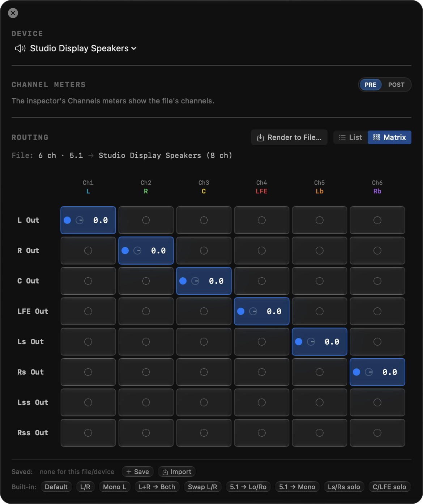This screenshot has height=504, width=423.
Task: Apply the L/R built-in preset
Action: point(85,487)
